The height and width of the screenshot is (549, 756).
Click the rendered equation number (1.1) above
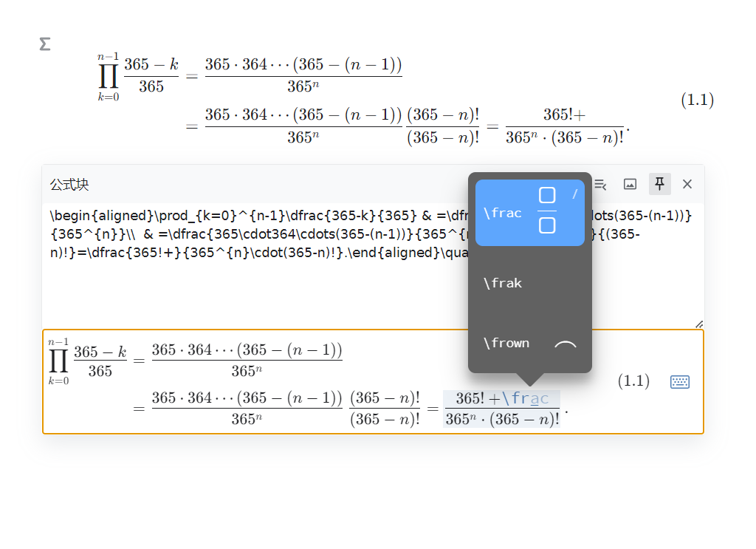coord(696,100)
